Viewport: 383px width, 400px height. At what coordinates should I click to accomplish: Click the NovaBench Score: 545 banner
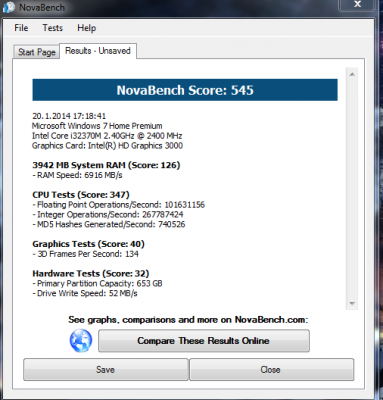point(185,90)
